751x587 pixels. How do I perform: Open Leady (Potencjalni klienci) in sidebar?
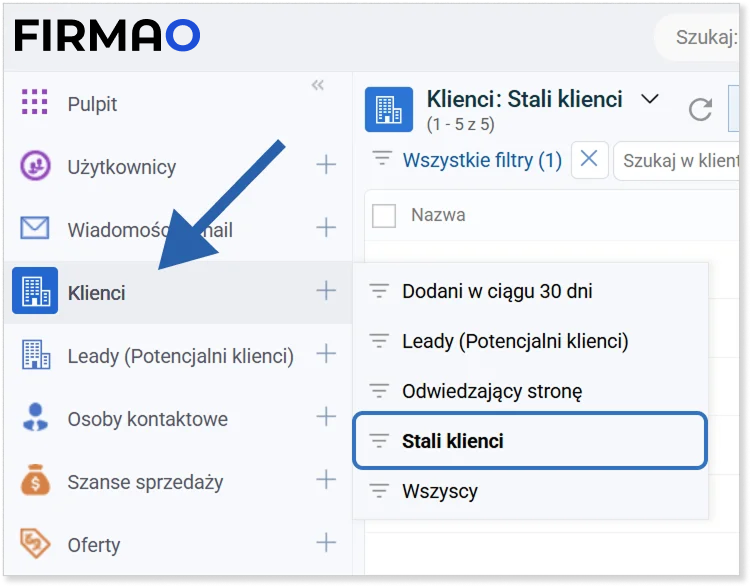[x=180, y=355]
